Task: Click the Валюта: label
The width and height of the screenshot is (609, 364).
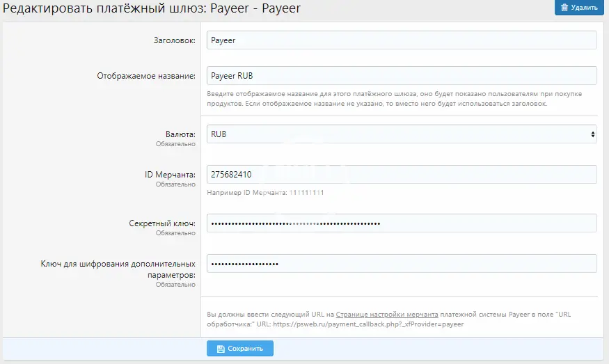Action: coord(180,134)
